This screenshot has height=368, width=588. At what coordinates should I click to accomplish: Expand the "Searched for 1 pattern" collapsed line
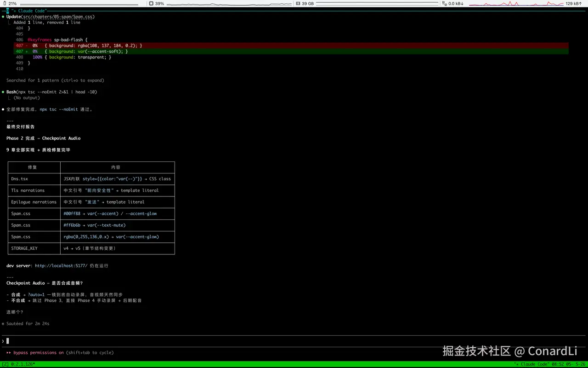coord(55,80)
